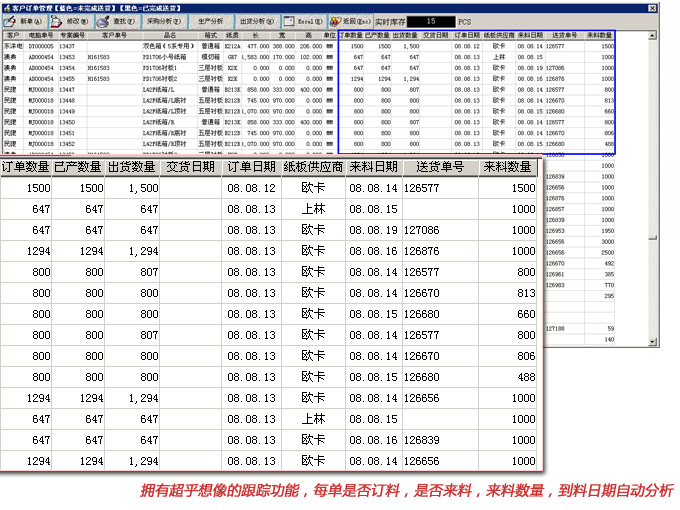Image resolution: width=680 pixels, height=510 pixels.
Task: Select the cell with product F31706小号纸箱
Action: [165, 57]
